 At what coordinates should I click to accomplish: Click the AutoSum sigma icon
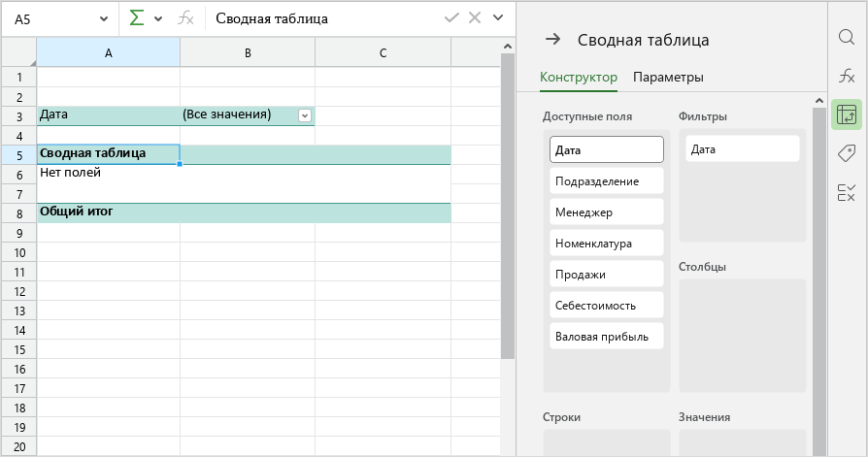click(136, 18)
